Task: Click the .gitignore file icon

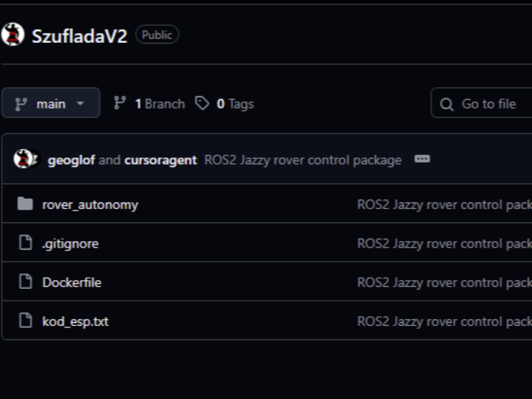Action: click(x=25, y=243)
